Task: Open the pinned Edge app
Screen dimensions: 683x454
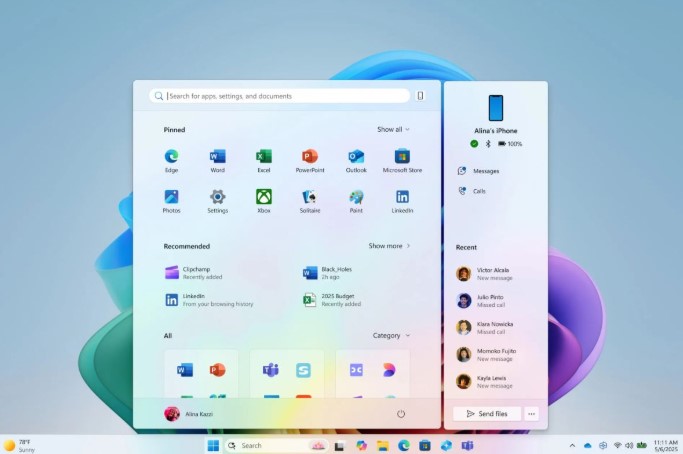Action: [172, 161]
